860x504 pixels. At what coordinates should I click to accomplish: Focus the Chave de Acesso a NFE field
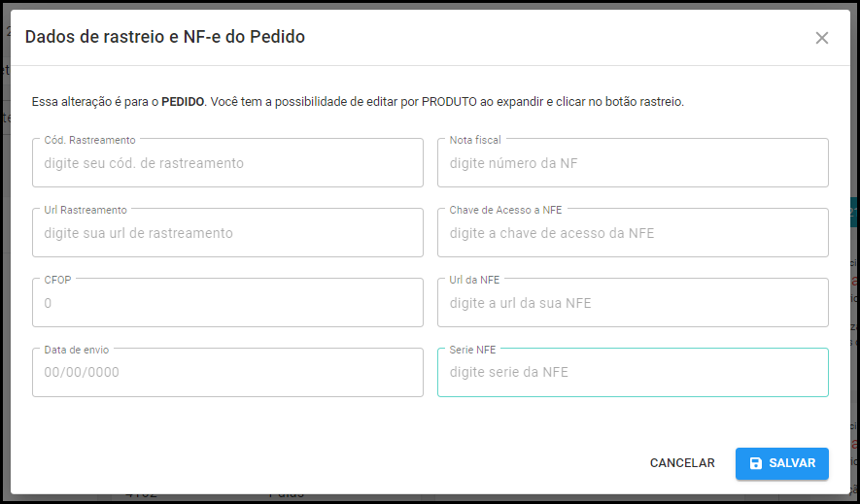click(633, 233)
